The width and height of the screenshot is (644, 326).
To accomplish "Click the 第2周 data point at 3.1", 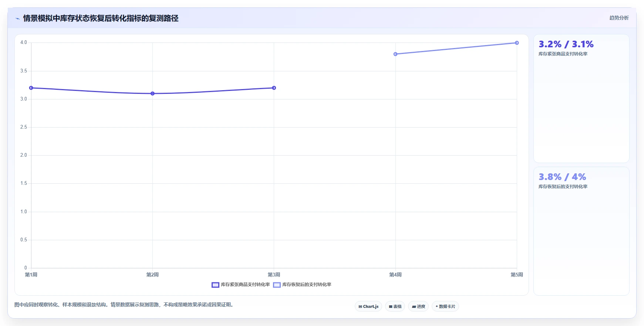I will [x=152, y=94].
